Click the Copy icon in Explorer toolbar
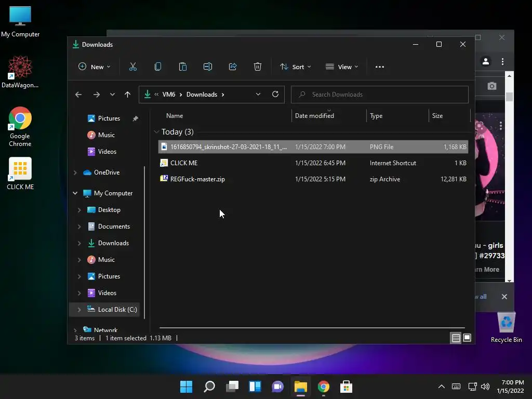 (x=158, y=67)
